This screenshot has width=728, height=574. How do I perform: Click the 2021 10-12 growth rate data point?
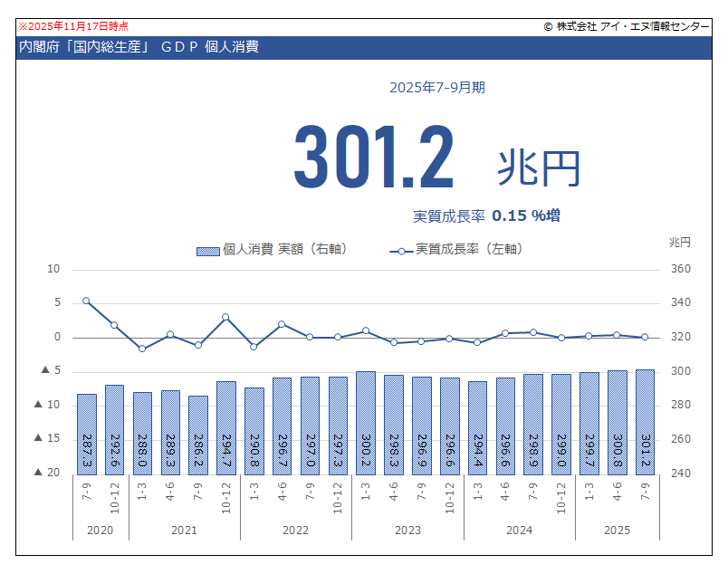point(225,318)
